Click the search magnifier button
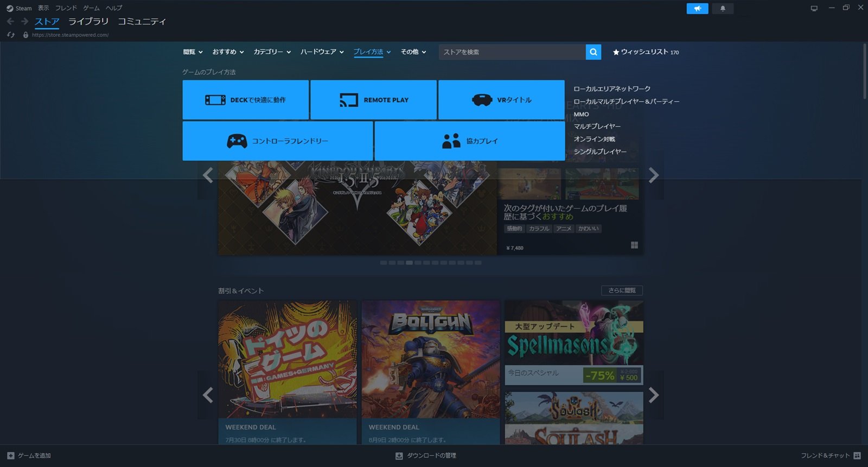 pyautogui.click(x=593, y=52)
